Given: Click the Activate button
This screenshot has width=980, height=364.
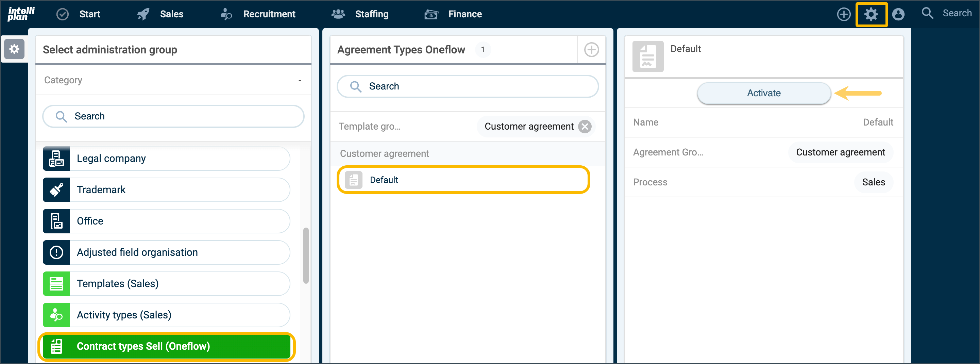Looking at the screenshot, I should tap(763, 93).
